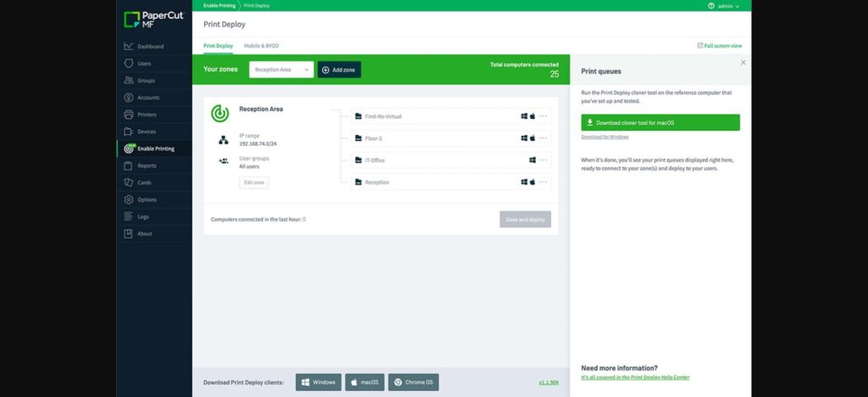Close the Print queues side panel
868x397 pixels.
tap(743, 63)
